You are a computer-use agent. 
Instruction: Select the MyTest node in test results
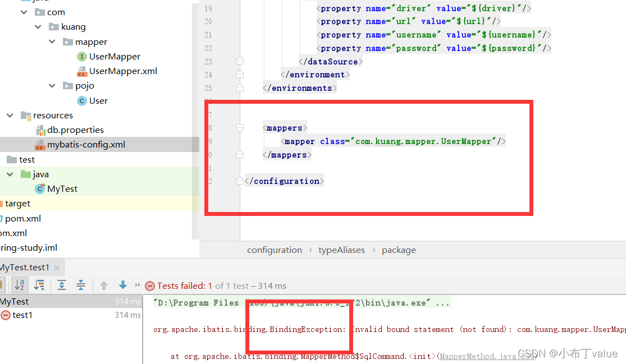(71, 301)
